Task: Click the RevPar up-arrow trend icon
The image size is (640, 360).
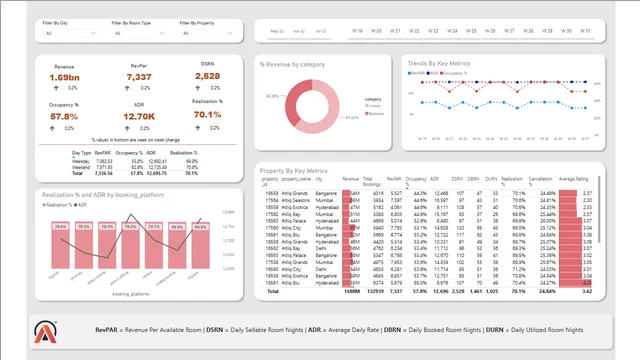Action: tap(127, 88)
